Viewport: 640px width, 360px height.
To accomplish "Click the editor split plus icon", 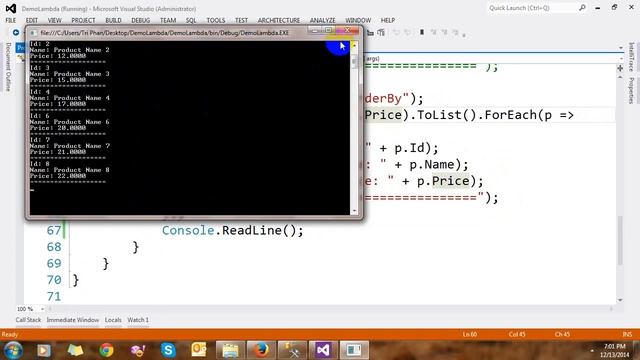I will (620, 68).
